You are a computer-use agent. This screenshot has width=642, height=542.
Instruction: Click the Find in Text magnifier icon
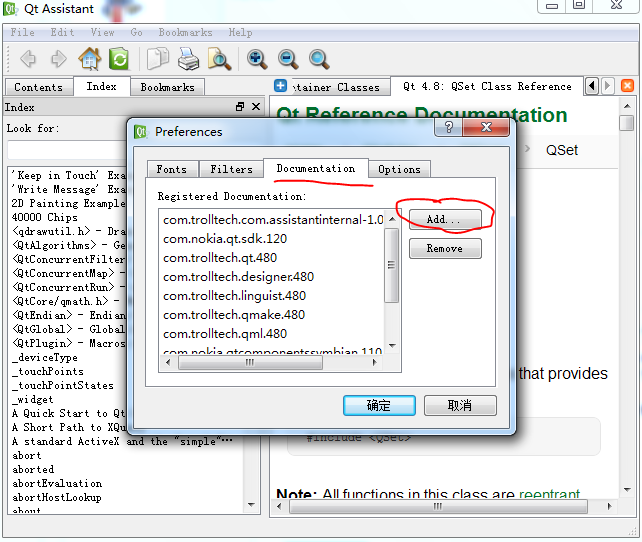point(219,59)
